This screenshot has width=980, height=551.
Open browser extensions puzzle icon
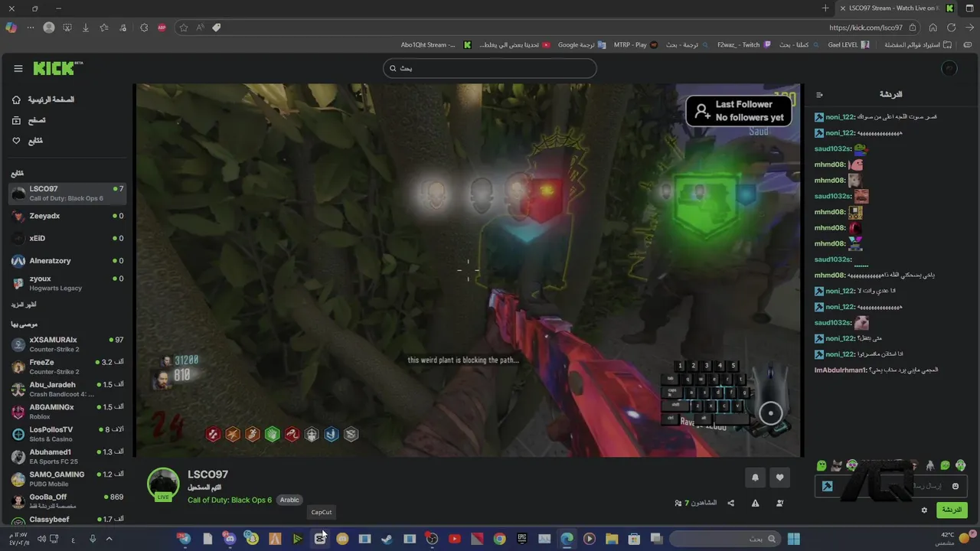tap(144, 28)
